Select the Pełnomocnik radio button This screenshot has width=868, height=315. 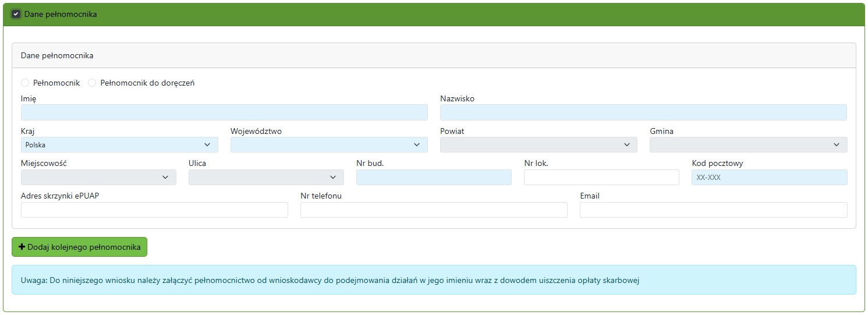point(25,83)
